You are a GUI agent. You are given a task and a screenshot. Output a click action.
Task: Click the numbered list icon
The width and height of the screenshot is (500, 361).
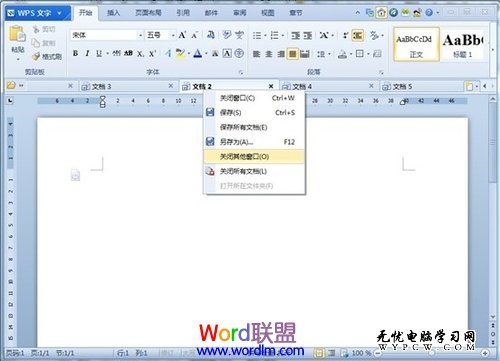[274, 35]
